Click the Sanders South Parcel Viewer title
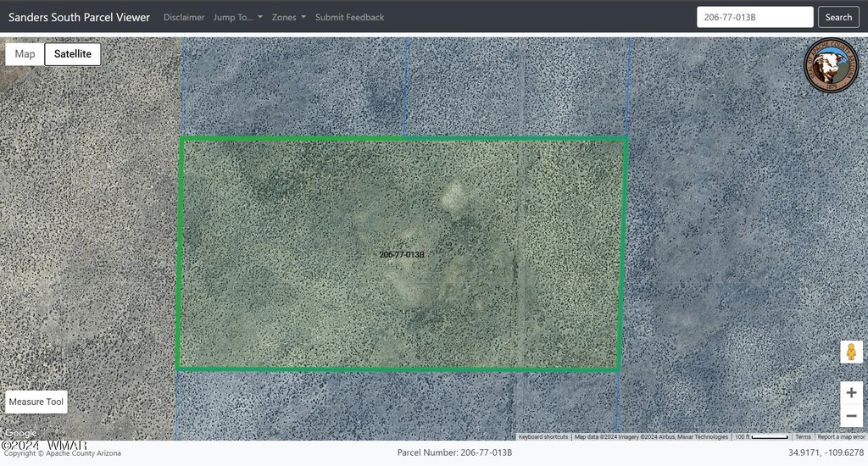Viewport: 868px width, 466px height. [79, 17]
